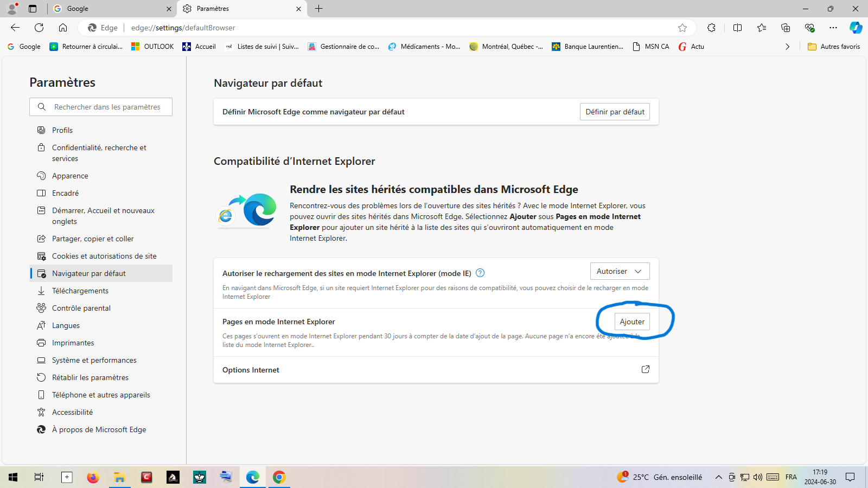Click the help icon beside mode IE label
The width and height of the screenshot is (868, 488).
tap(480, 273)
